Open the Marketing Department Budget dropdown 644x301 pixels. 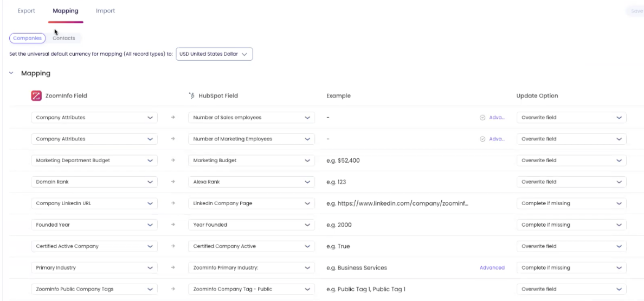pyautogui.click(x=94, y=161)
